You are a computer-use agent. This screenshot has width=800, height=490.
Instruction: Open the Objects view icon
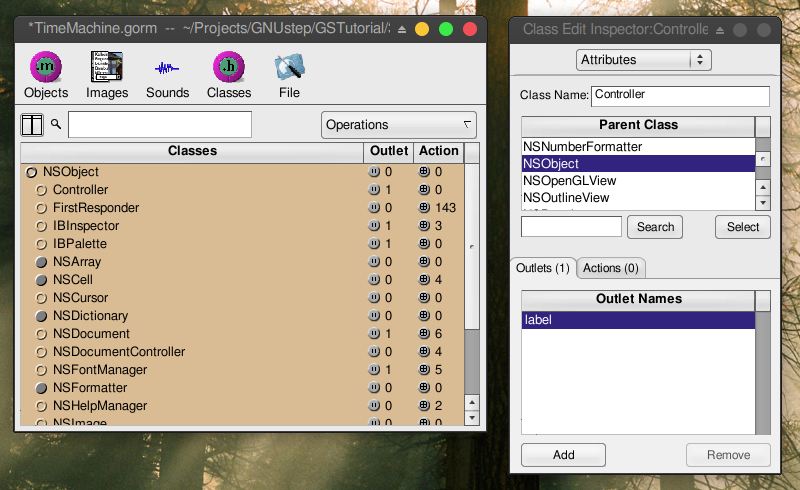point(45,68)
